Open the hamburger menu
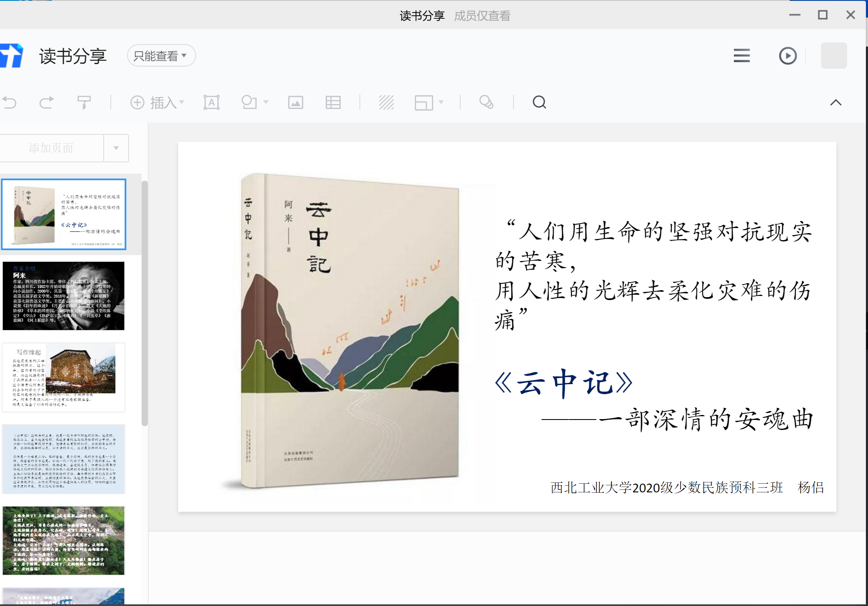 [x=741, y=56]
